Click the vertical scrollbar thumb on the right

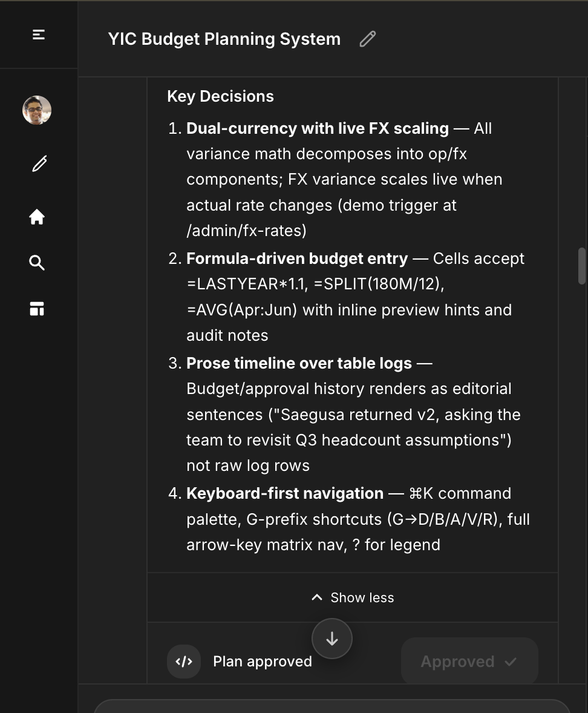click(582, 263)
